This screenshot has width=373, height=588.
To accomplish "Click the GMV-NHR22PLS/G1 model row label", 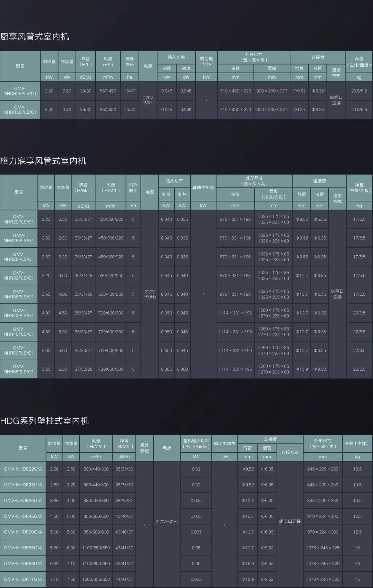I will click(19, 219).
